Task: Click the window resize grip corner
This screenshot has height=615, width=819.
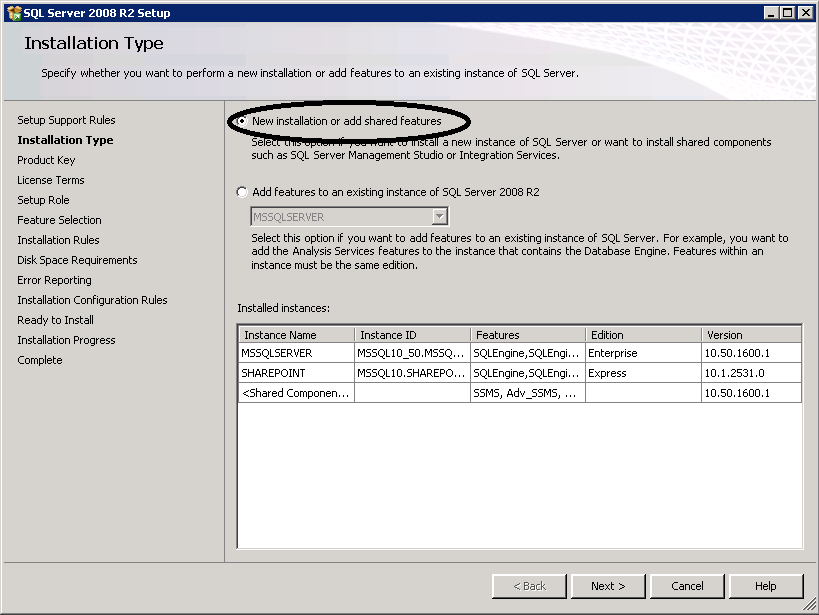Action: click(809, 605)
